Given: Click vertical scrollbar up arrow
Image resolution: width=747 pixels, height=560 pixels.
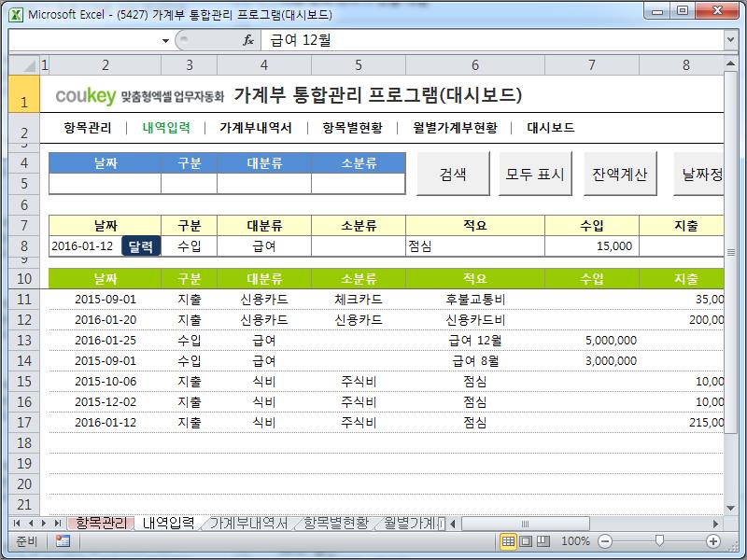Looking at the screenshot, I should (730, 63).
